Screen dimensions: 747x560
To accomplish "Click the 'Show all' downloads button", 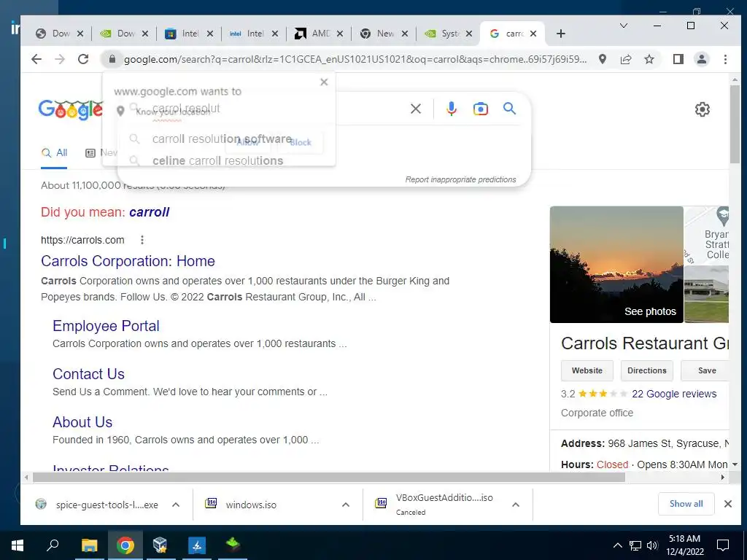I will [x=686, y=504].
